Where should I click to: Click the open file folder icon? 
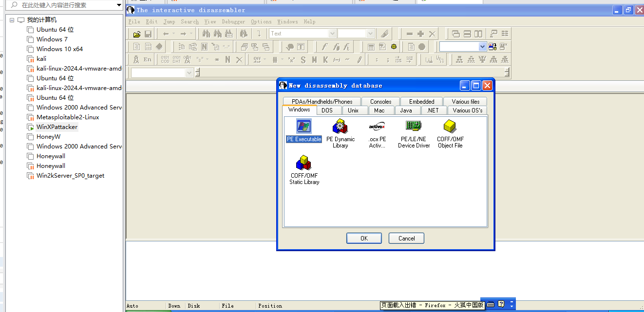point(137,34)
